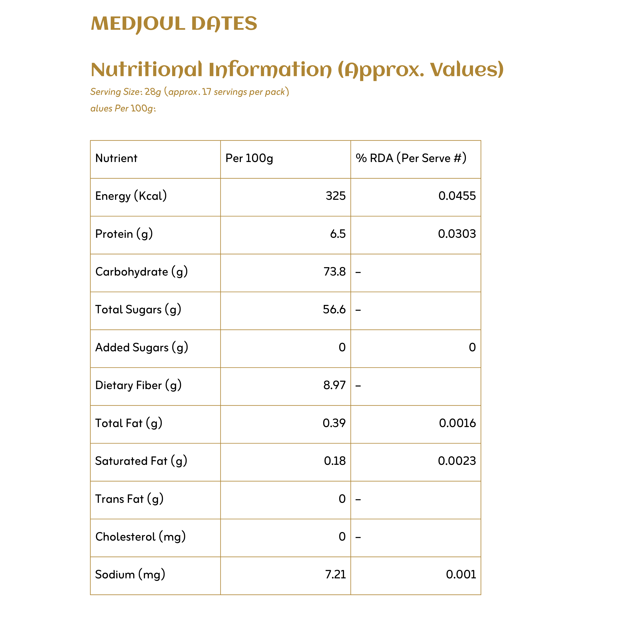This screenshot has height=644, width=644.
Task: Select the Protein (g) row label
Action: click(x=124, y=234)
